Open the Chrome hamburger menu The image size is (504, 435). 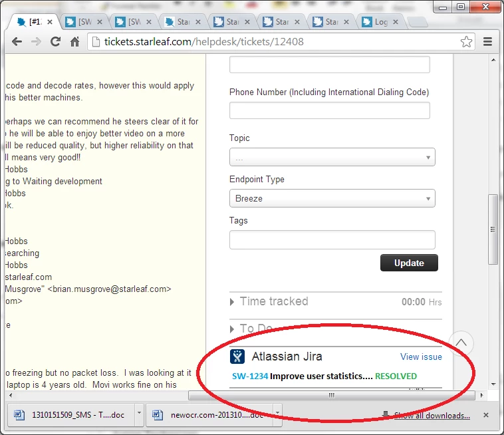tap(487, 41)
